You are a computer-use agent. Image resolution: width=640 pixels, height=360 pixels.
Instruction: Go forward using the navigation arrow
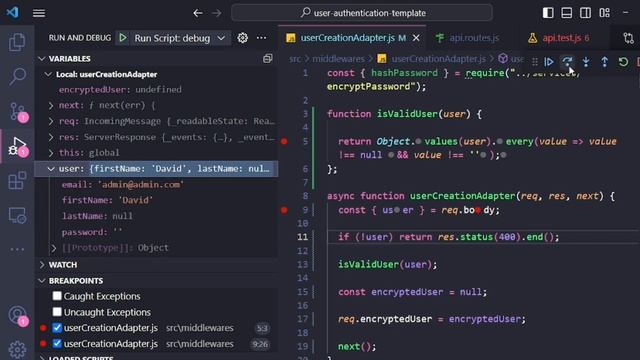click(x=217, y=13)
